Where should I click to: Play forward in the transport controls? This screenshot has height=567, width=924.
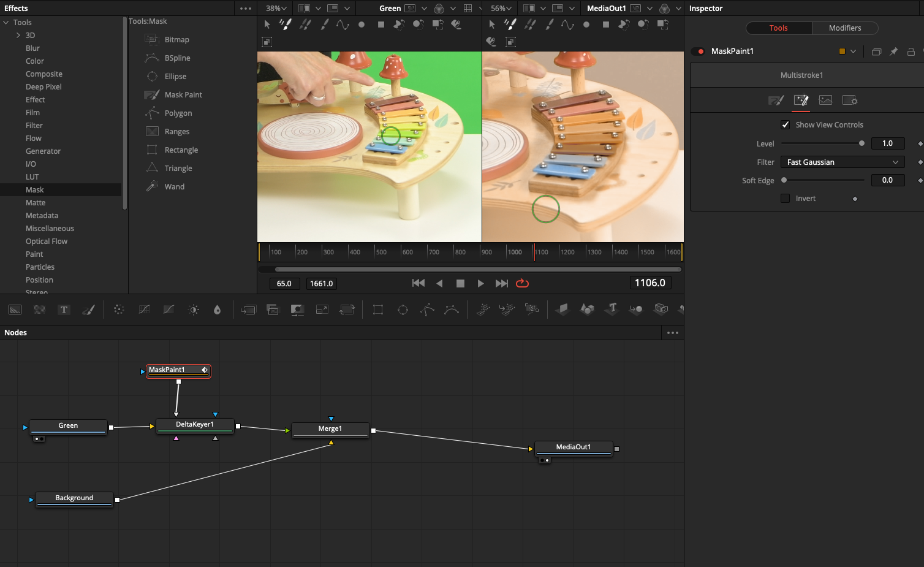(480, 283)
